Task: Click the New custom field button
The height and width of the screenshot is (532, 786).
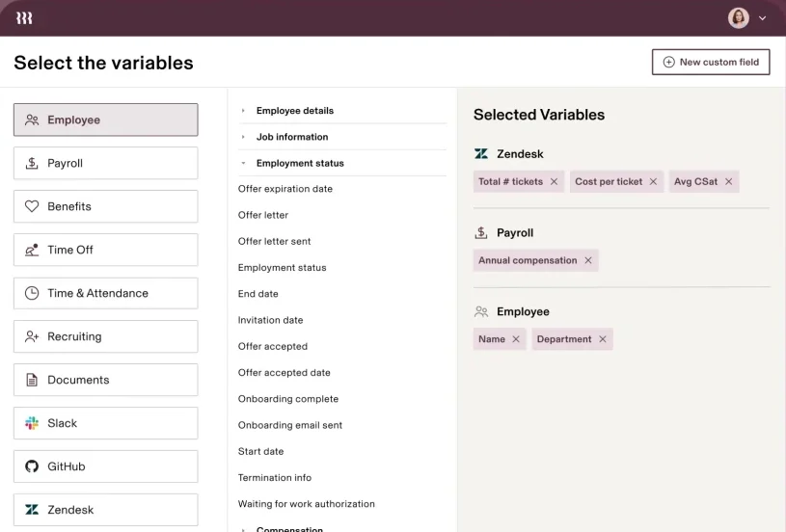Action: point(711,62)
